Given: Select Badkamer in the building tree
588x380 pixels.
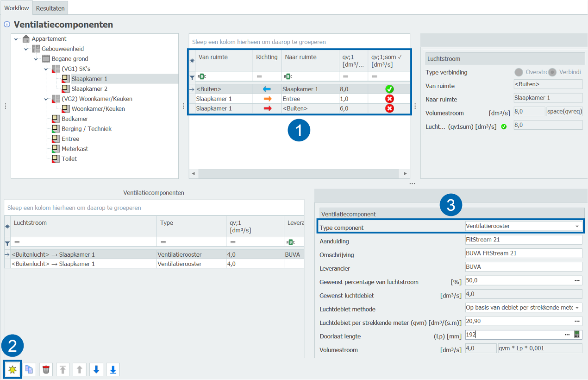Looking at the screenshot, I should [x=75, y=119].
